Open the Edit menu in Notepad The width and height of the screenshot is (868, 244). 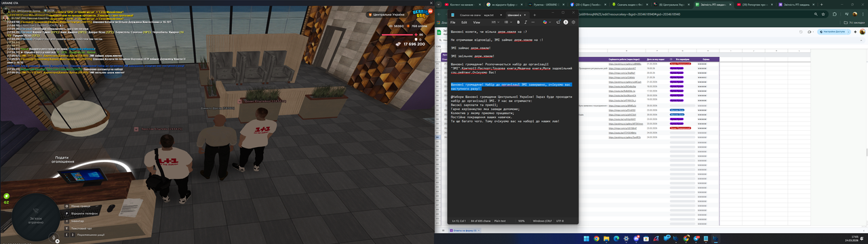tap(464, 22)
